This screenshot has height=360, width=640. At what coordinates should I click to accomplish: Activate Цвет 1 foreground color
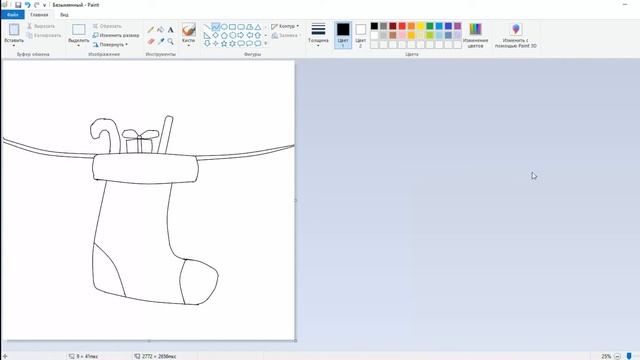click(343, 35)
